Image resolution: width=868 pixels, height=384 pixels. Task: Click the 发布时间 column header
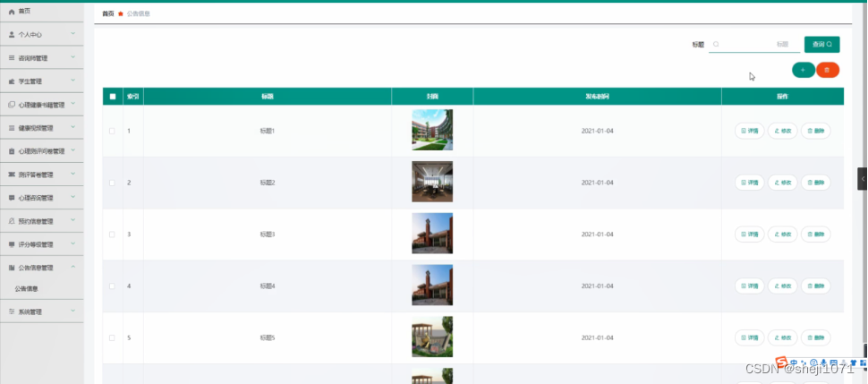tap(597, 97)
